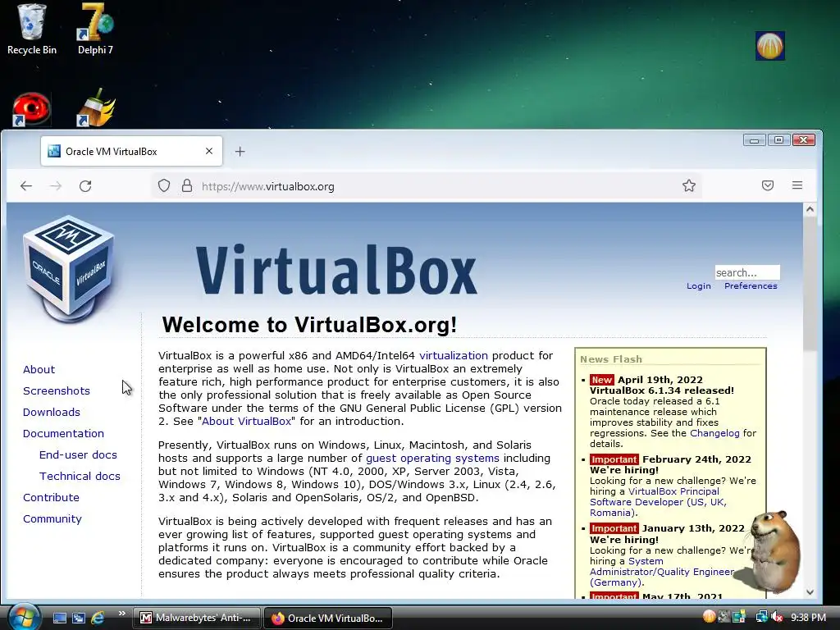Click "VirtualBox 6.1.34 released!" headline
The image size is (840, 630).
point(662,390)
